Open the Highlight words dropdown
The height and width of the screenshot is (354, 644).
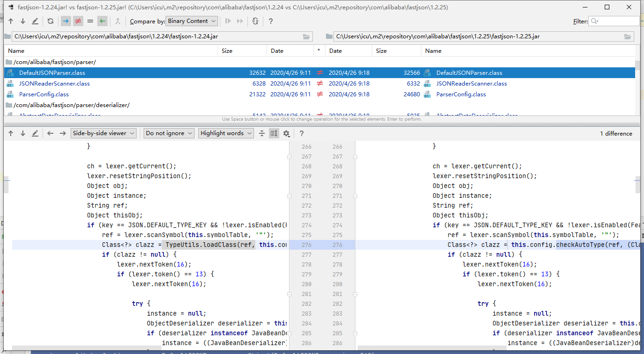tap(226, 133)
